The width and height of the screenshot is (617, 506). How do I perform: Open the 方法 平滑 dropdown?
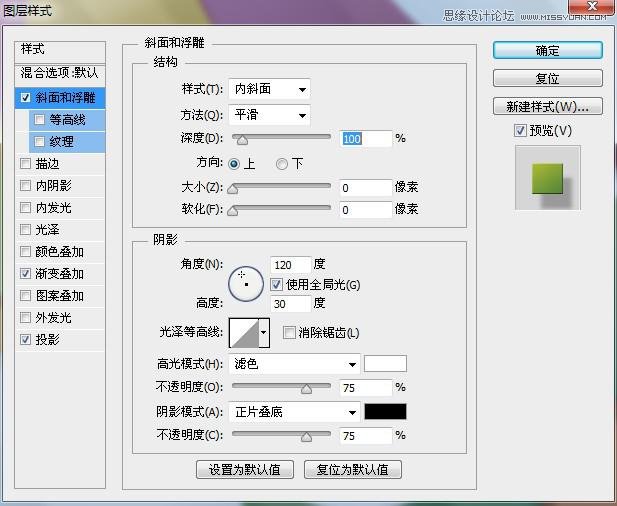[x=269, y=115]
